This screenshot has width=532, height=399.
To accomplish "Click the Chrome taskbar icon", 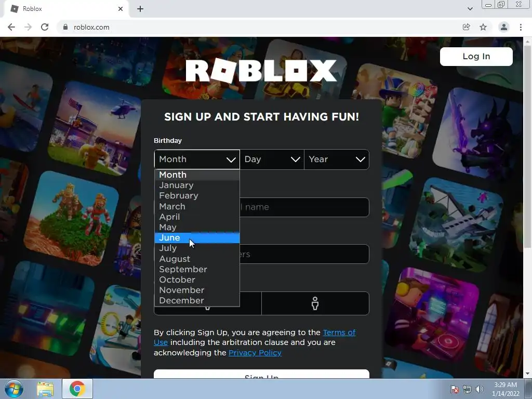I will (x=77, y=389).
